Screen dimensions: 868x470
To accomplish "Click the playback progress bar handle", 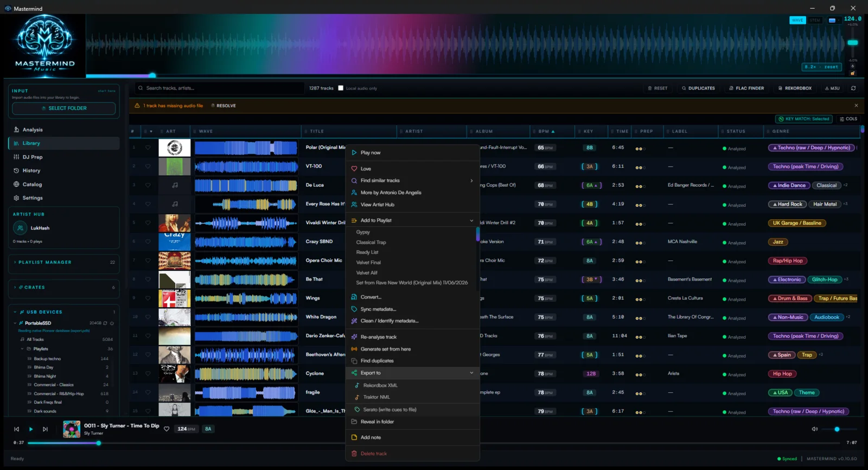I will point(99,443).
